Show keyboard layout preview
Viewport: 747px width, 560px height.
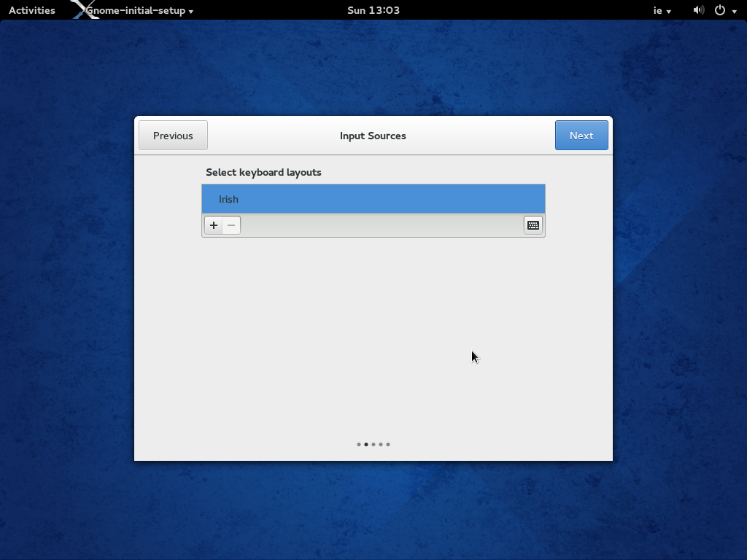[x=533, y=225]
